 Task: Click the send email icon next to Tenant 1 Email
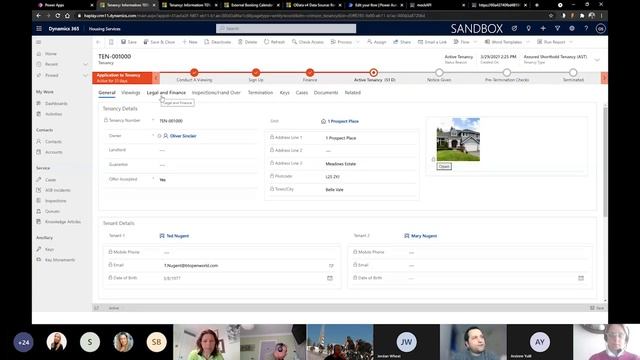click(331, 266)
